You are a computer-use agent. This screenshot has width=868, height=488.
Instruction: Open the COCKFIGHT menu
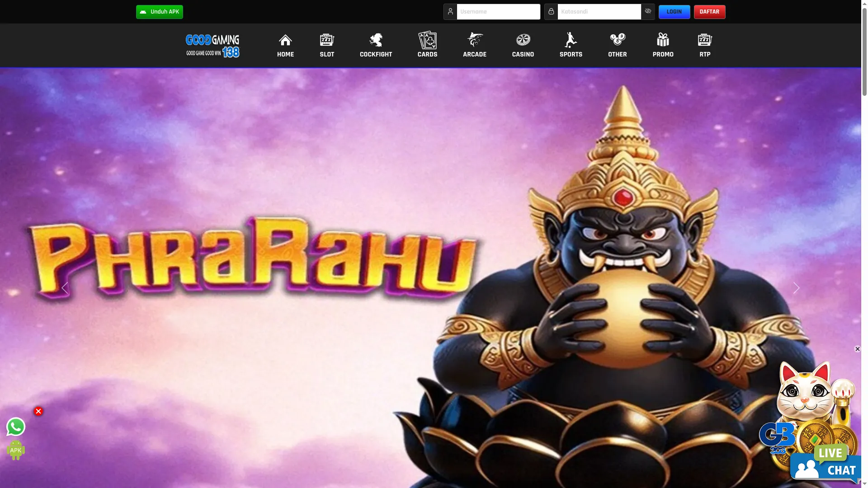(x=376, y=45)
